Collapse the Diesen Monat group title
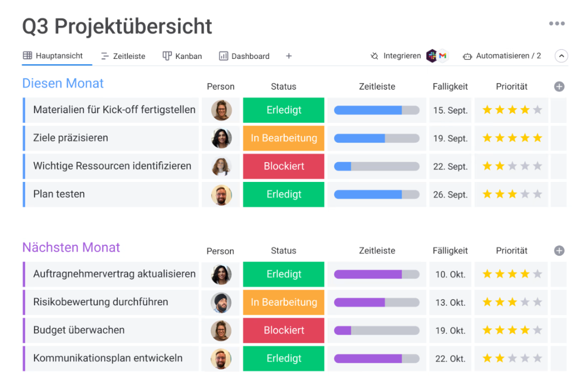 click(63, 83)
